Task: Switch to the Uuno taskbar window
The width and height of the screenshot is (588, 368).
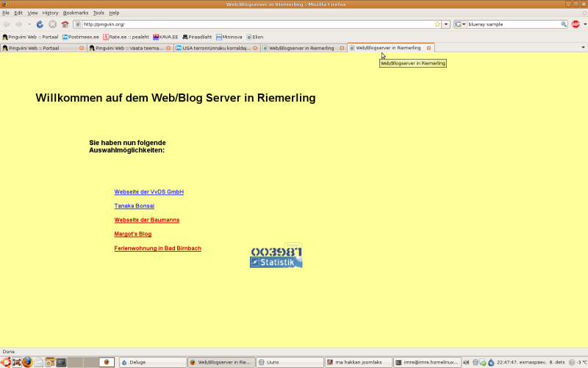Action: (x=289, y=362)
